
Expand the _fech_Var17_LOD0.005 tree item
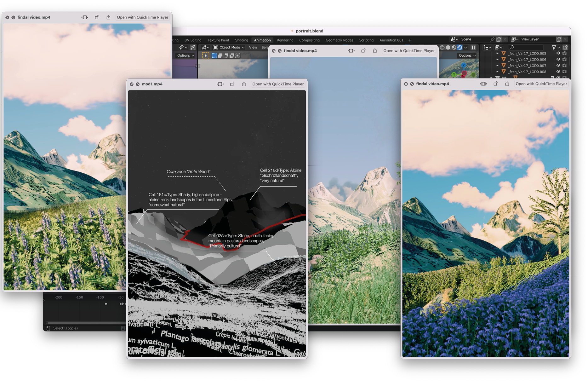click(x=498, y=53)
